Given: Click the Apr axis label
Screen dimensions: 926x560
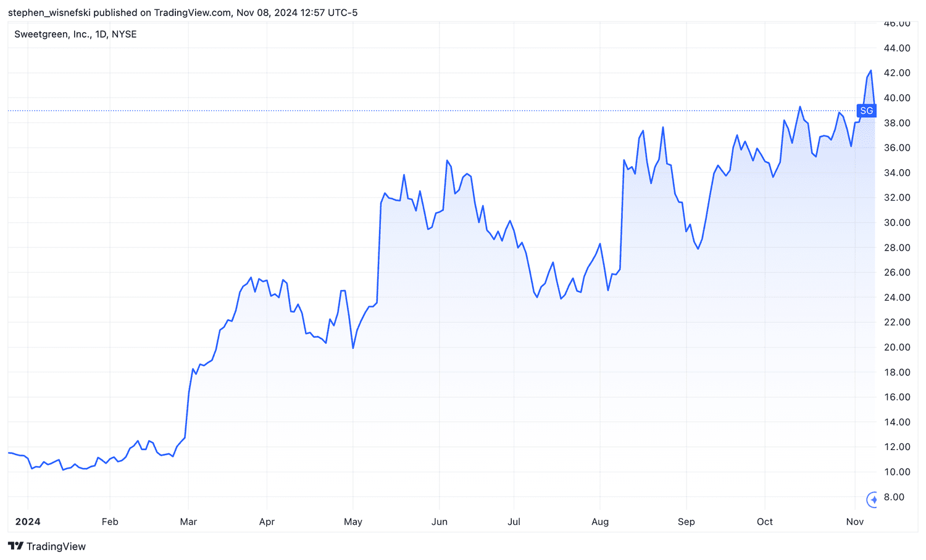Looking at the screenshot, I should [267, 522].
